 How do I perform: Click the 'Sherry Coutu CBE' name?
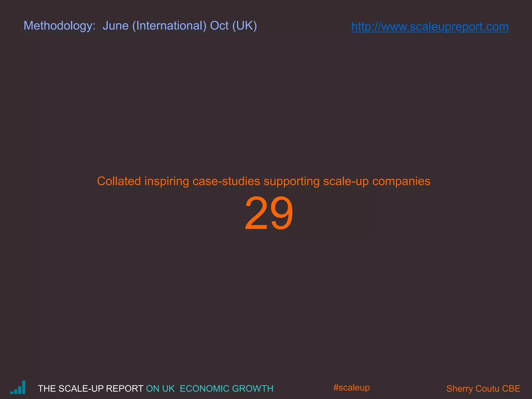point(483,389)
